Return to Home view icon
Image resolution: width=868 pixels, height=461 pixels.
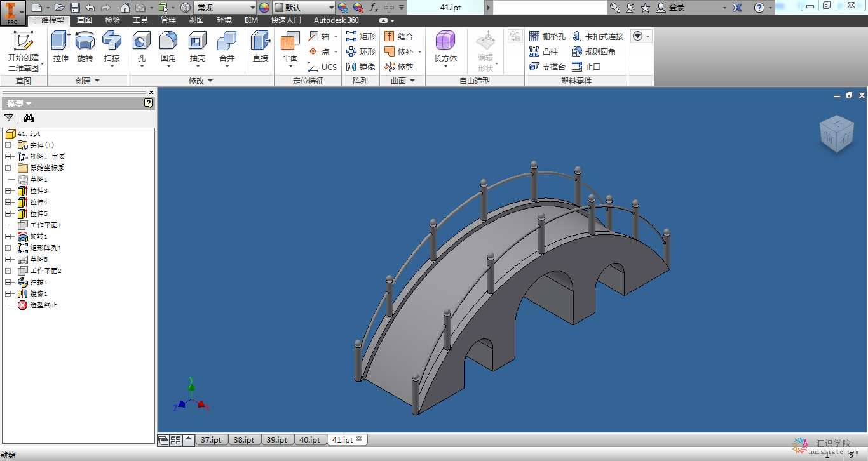coord(125,8)
